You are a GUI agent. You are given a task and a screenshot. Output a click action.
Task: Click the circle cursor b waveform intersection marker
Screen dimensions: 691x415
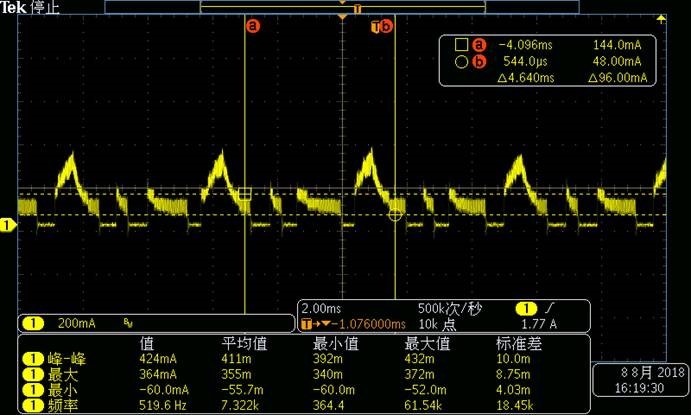click(395, 215)
